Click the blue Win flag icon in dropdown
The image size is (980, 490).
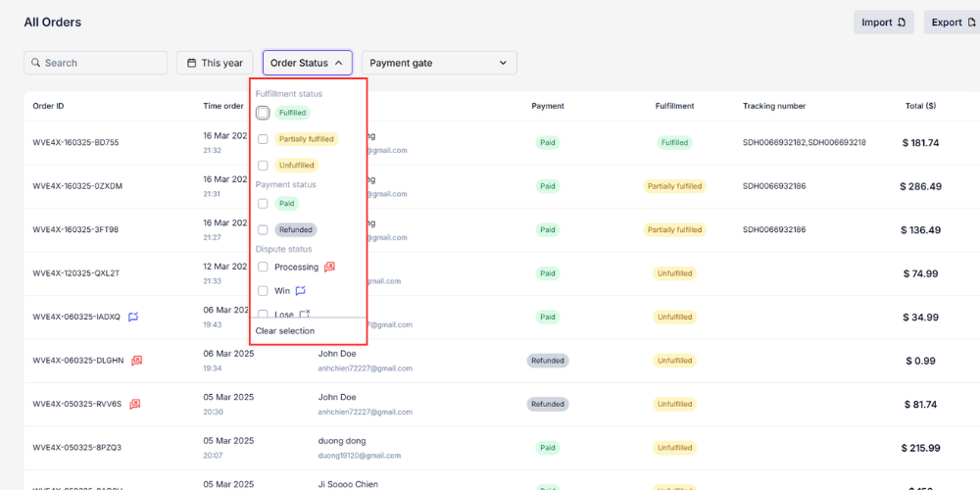pyautogui.click(x=301, y=291)
